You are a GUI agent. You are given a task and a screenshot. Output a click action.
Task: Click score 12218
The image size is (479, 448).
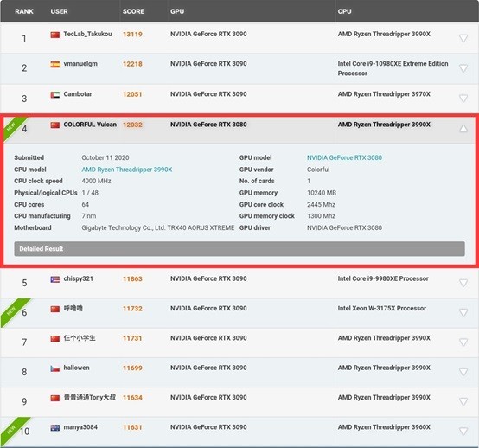tap(132, 64)
